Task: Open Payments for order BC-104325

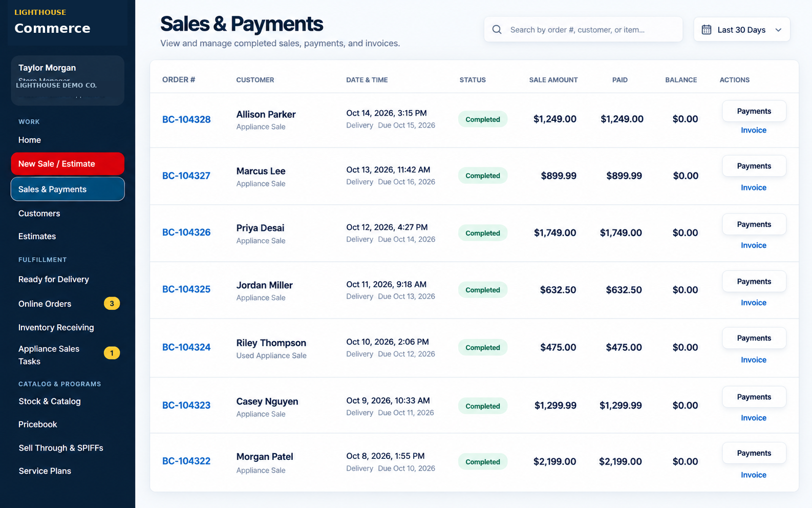Action: click(754, 282)
